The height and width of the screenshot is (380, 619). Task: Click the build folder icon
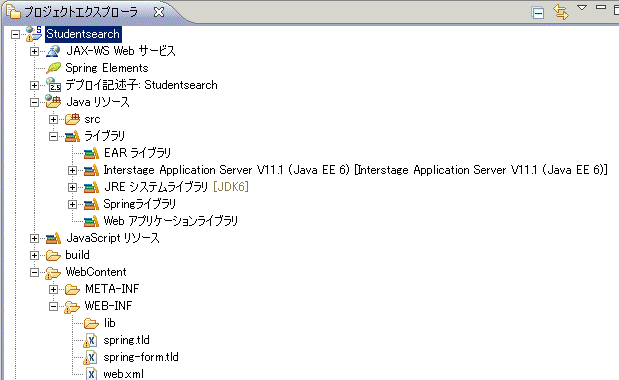tap(53, 255)
